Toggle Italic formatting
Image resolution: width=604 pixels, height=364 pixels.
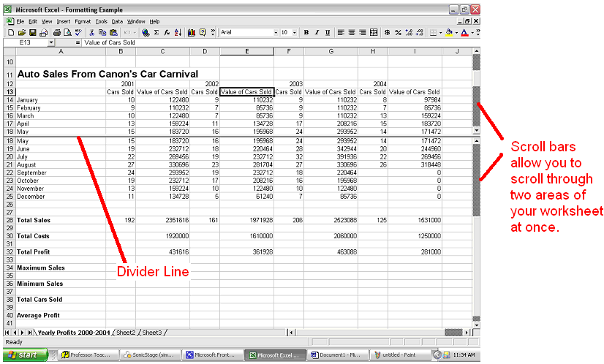pos(317,33)
